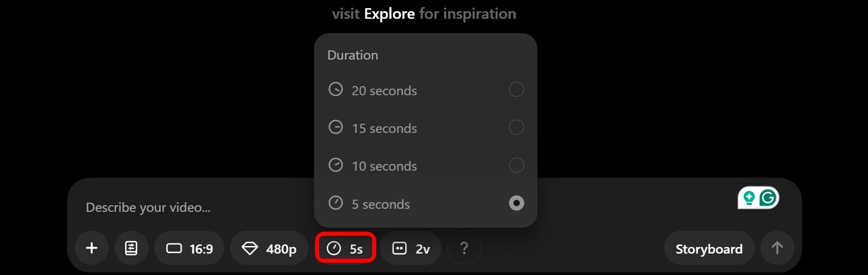The image size is (868, 275).
Task: Click the clock icon beside 20 seconds
Action: [x=335, y=90]
